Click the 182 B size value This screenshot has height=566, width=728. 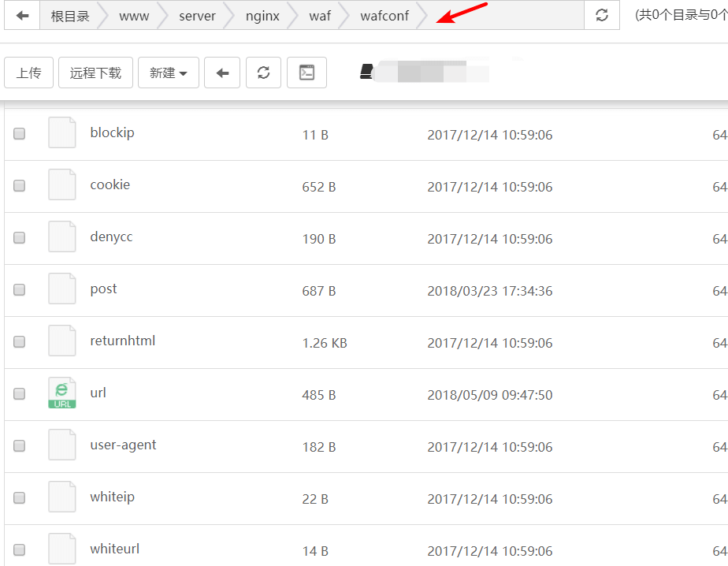[x=319, y=447]
